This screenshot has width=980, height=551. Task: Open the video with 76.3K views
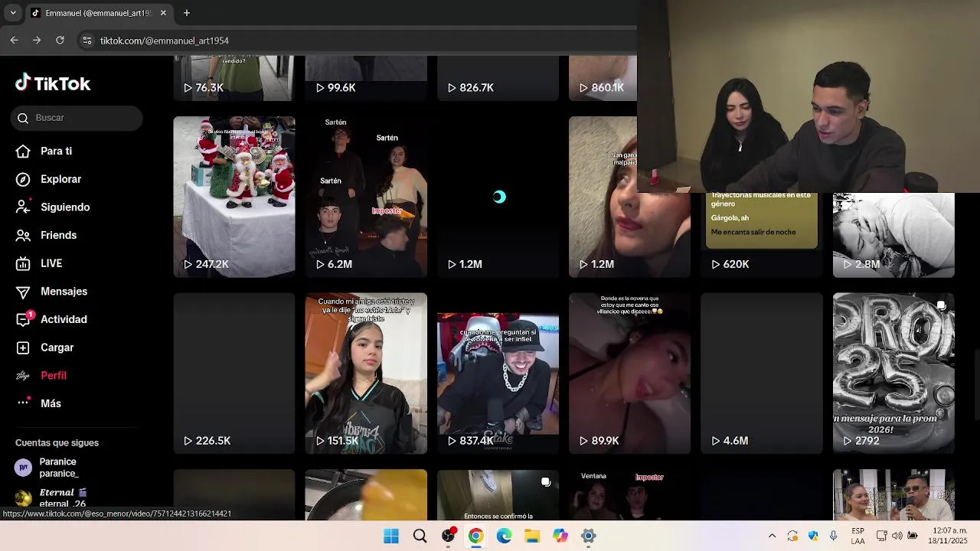tap(234, 78)
